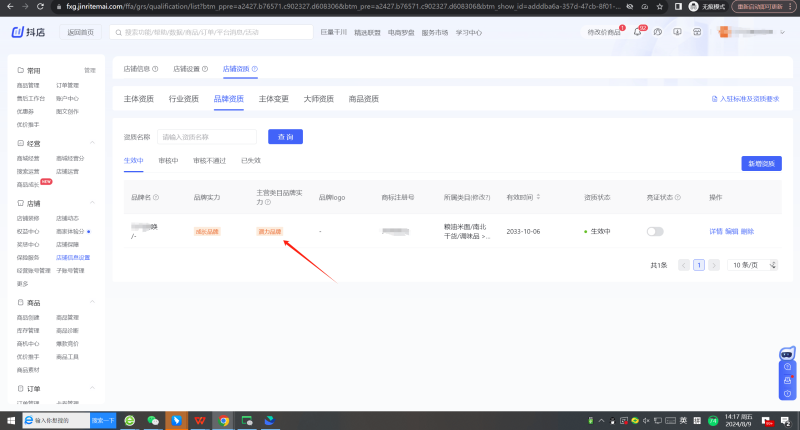Viewport: 800px width, 430px height.
Task: Collapse the 订单 sidebar section
Action: 92,388
